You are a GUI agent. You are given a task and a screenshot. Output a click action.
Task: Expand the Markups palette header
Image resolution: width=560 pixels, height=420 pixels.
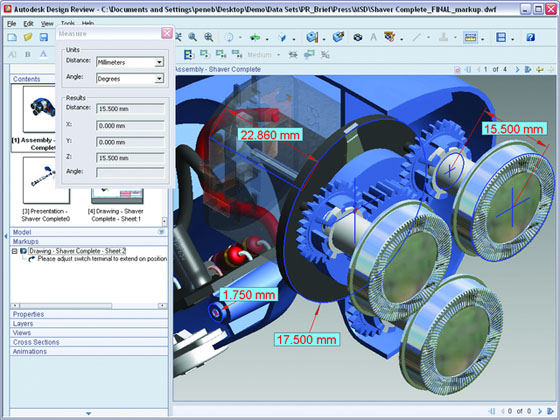pos(89,241)
